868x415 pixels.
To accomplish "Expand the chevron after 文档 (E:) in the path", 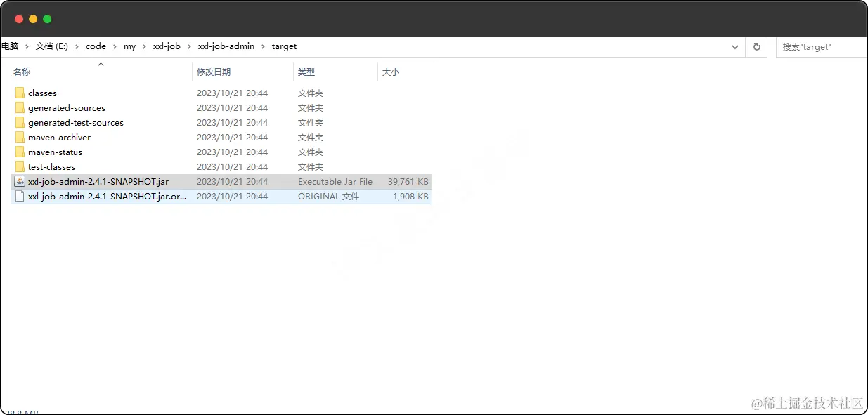I will [77, 46].
